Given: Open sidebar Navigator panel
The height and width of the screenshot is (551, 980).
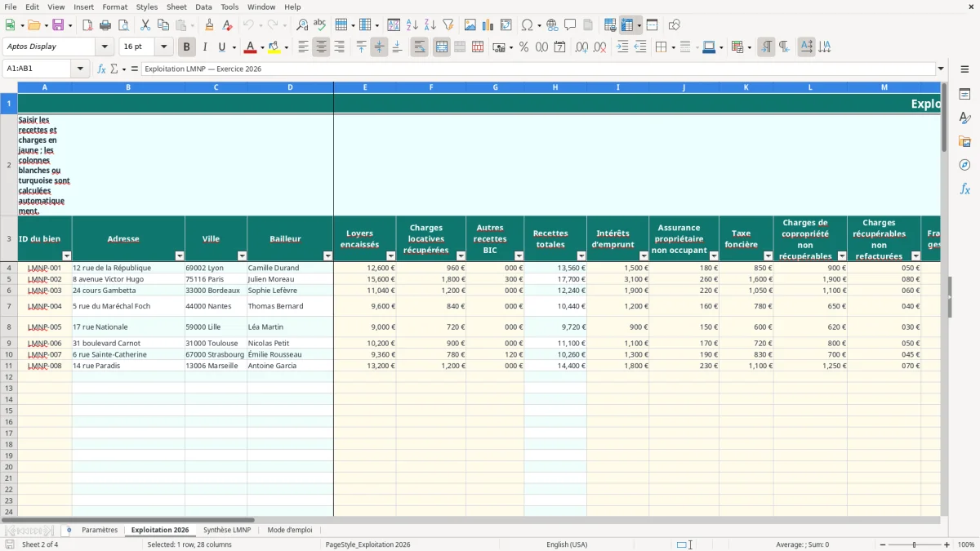Looking at the screenshot, I should [964, 166].
